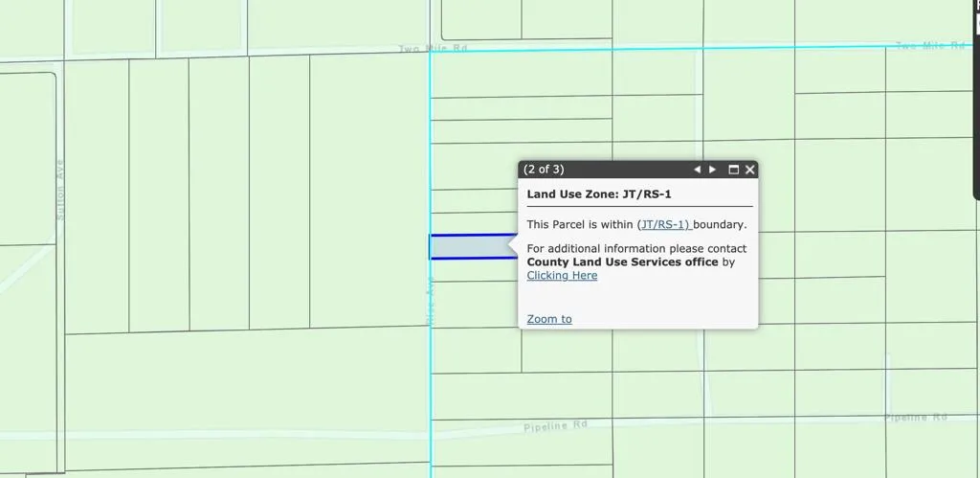Click the popup's pointer tail on parcel
The image size is (980, 478).
(513, 247)
